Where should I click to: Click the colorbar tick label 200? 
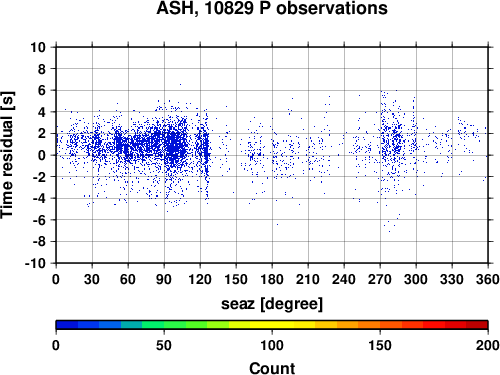pyautogui.click(x=488, y=345)
